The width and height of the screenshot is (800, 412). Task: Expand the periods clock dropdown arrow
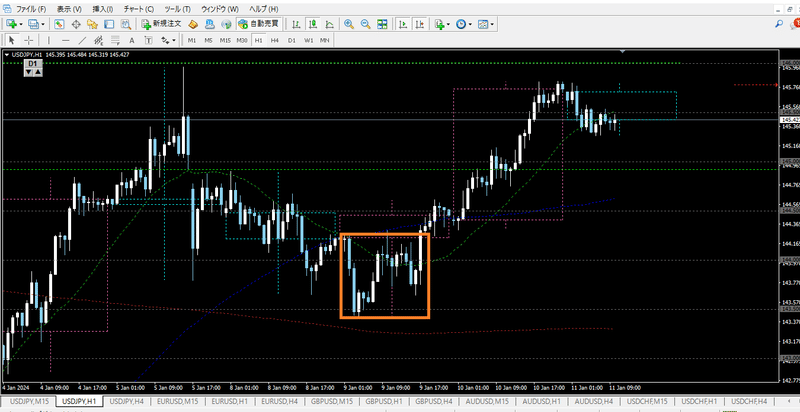[x=470, y=24]
